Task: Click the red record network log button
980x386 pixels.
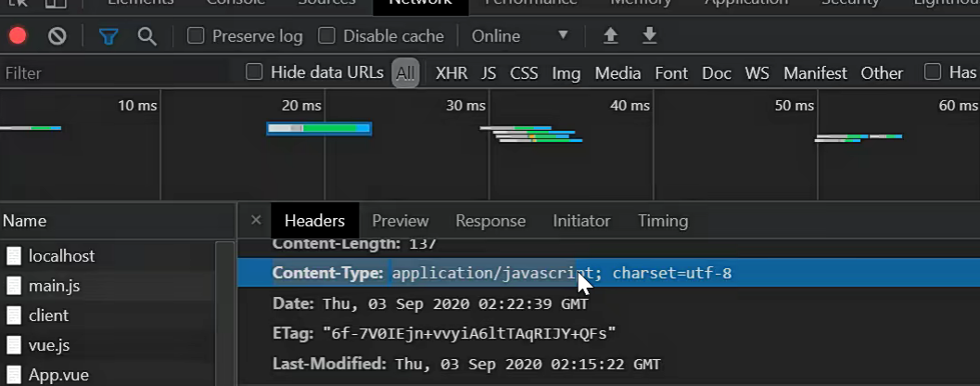Action: (x=18, y=36)
